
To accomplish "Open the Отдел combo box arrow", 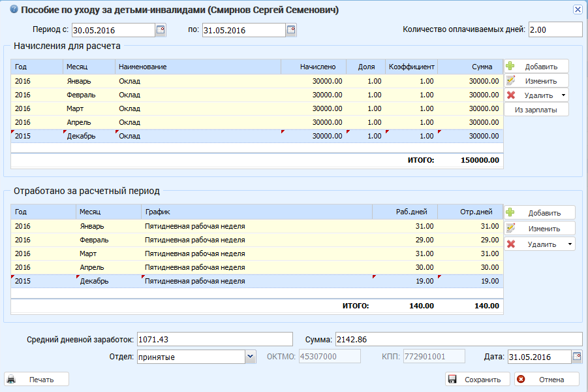I will (x=251, y=357).
